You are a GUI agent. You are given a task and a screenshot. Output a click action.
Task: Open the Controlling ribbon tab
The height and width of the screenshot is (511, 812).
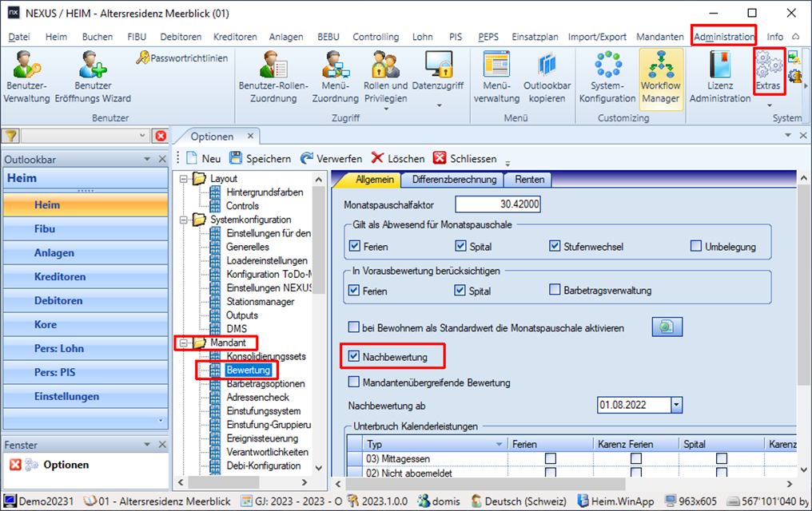point(376,37)
